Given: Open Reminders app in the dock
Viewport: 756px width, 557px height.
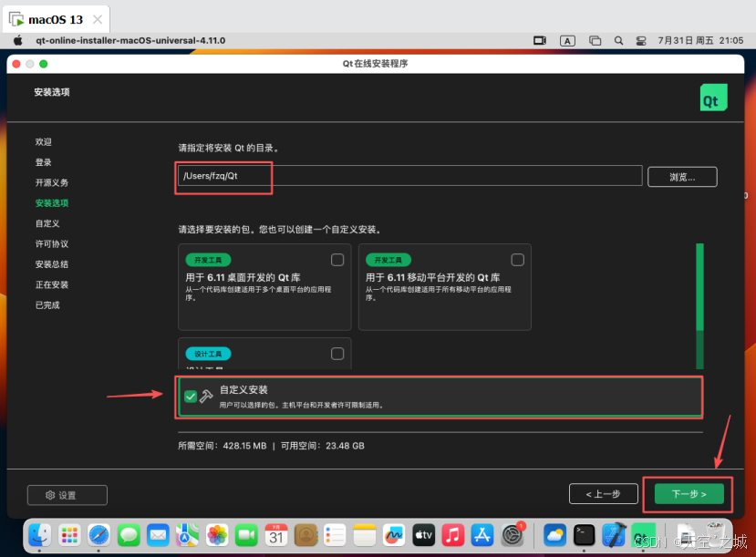Looking at the screenshot, I should tap(335, 535).
